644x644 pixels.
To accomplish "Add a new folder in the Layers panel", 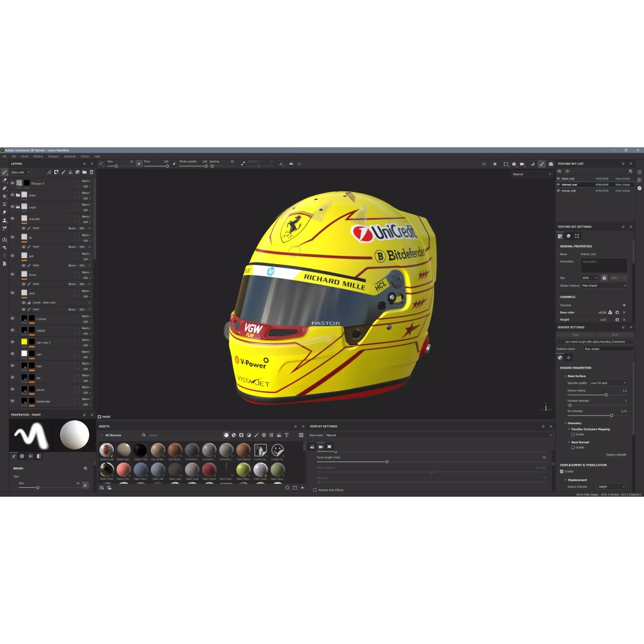I will coord(84,172).
